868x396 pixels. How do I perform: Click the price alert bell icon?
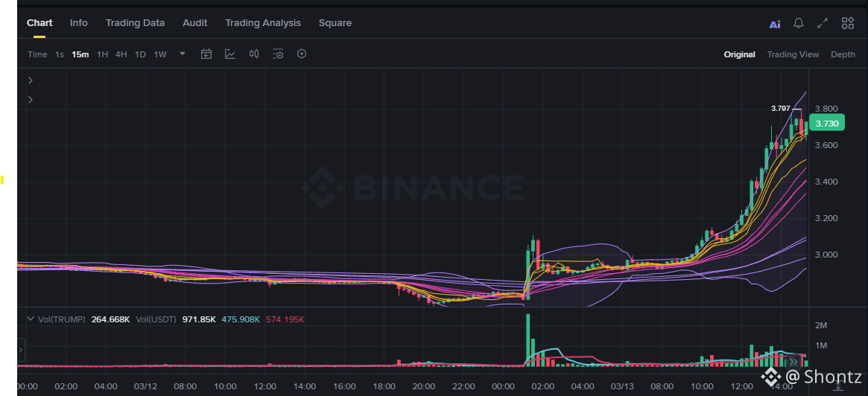(798, 23)
